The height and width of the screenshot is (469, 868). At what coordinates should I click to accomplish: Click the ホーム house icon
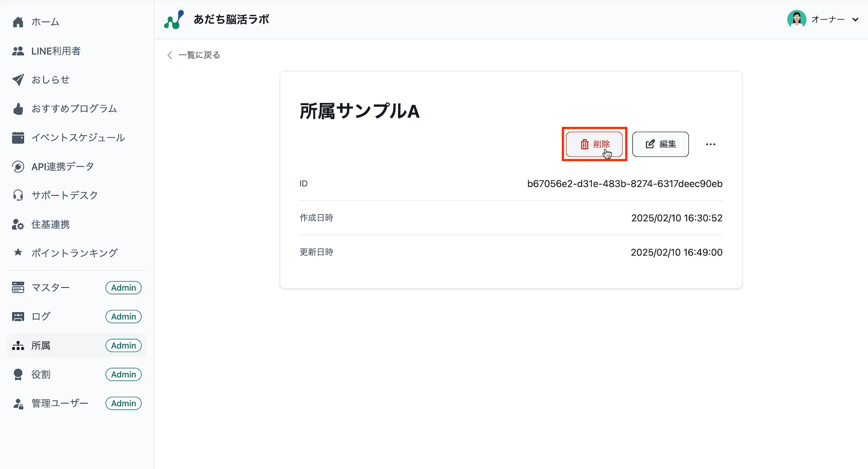click(18, 22)
